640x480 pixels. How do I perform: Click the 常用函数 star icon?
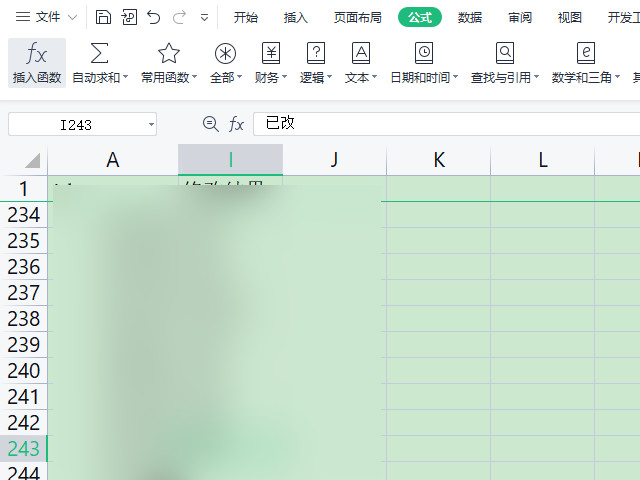[x=169, y=53]
